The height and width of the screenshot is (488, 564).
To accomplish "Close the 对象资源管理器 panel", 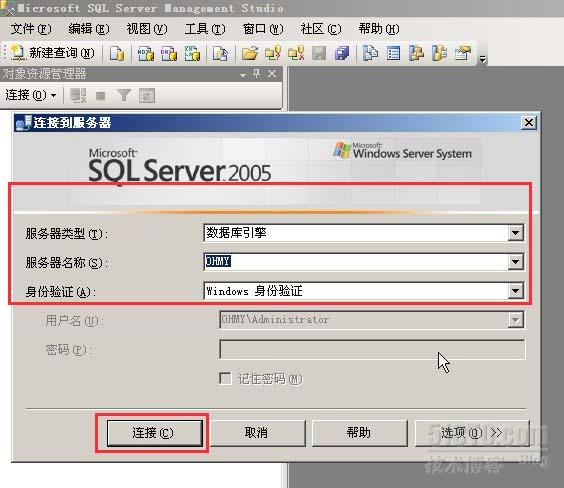I will click(x=272, y=74).
